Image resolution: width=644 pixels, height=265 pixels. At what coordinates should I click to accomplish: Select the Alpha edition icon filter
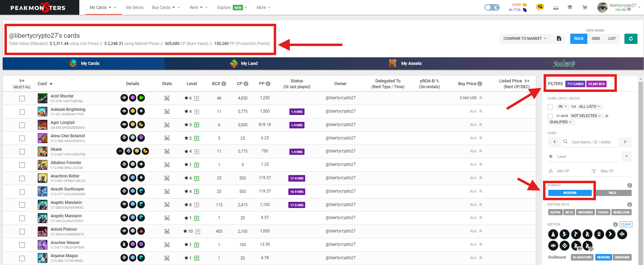coord(553,234)
